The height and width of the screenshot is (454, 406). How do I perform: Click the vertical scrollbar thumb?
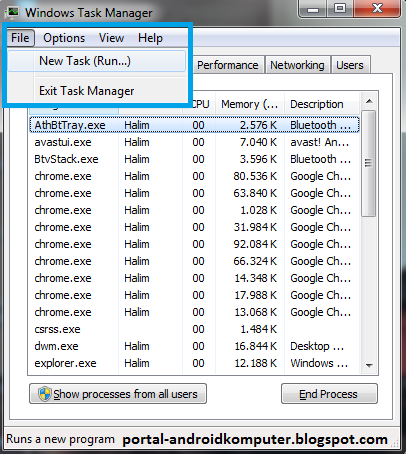click(x=369, y=163)
